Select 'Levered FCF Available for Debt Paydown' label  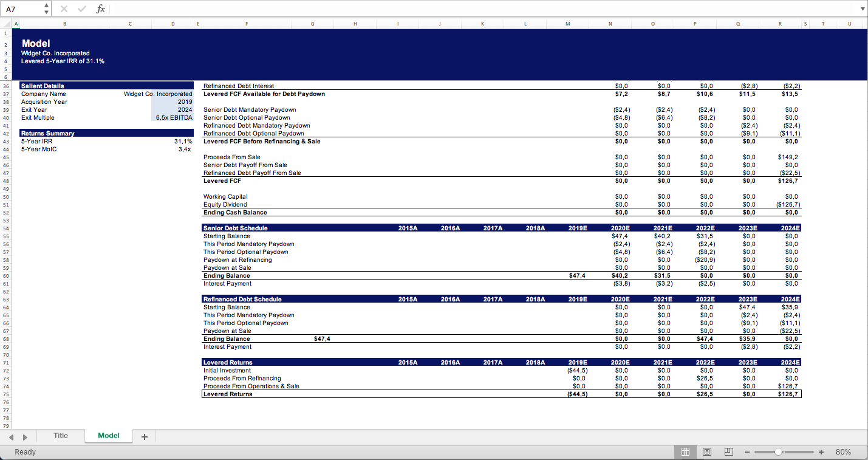coord(264,94)
